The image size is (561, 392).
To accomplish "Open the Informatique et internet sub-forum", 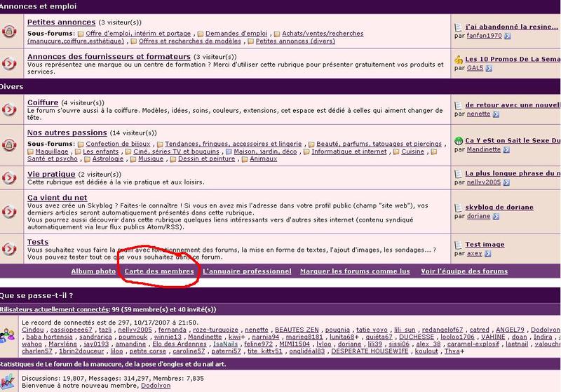I will [x=349, y=151].
